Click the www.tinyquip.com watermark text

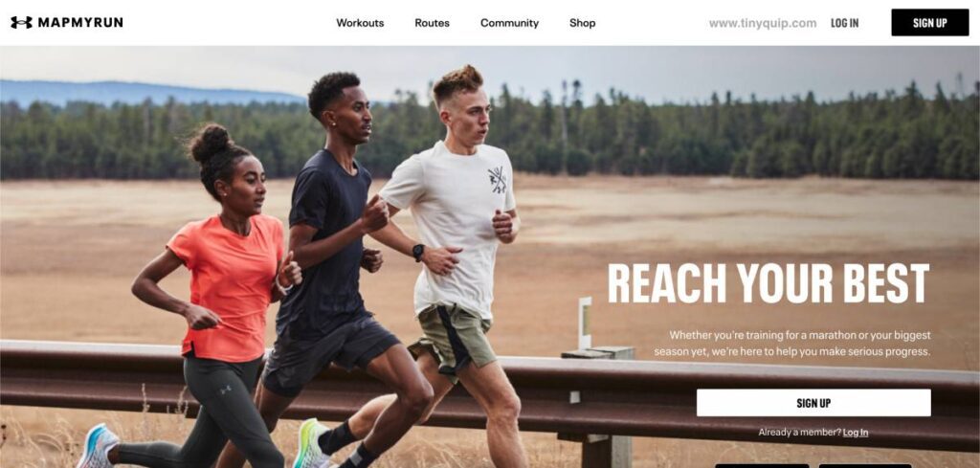[762, 23]
